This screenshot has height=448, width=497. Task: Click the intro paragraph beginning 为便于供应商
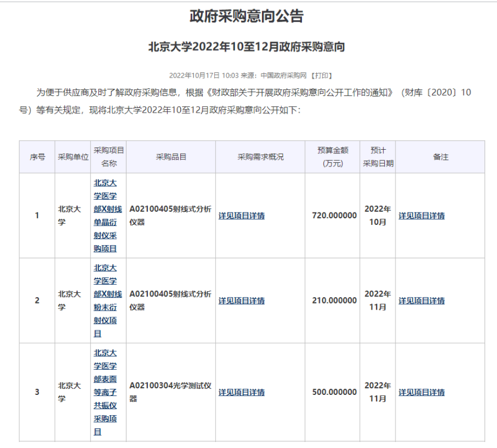coord(245,101)
